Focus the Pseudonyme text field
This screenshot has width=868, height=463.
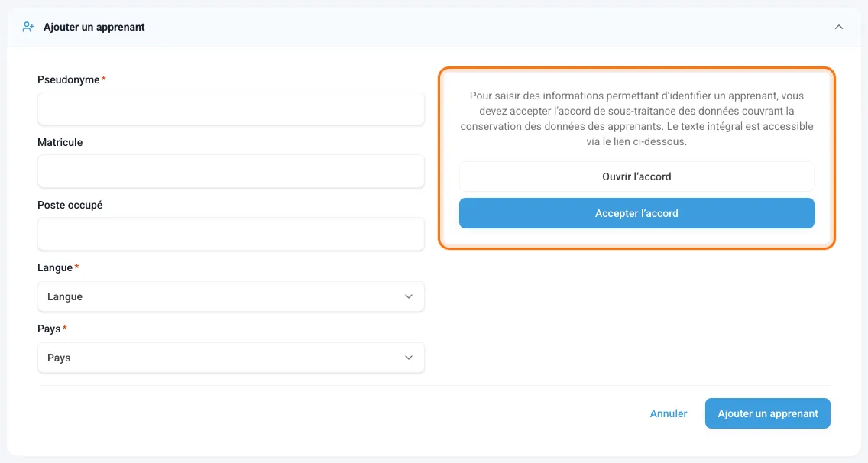(231, 108)
